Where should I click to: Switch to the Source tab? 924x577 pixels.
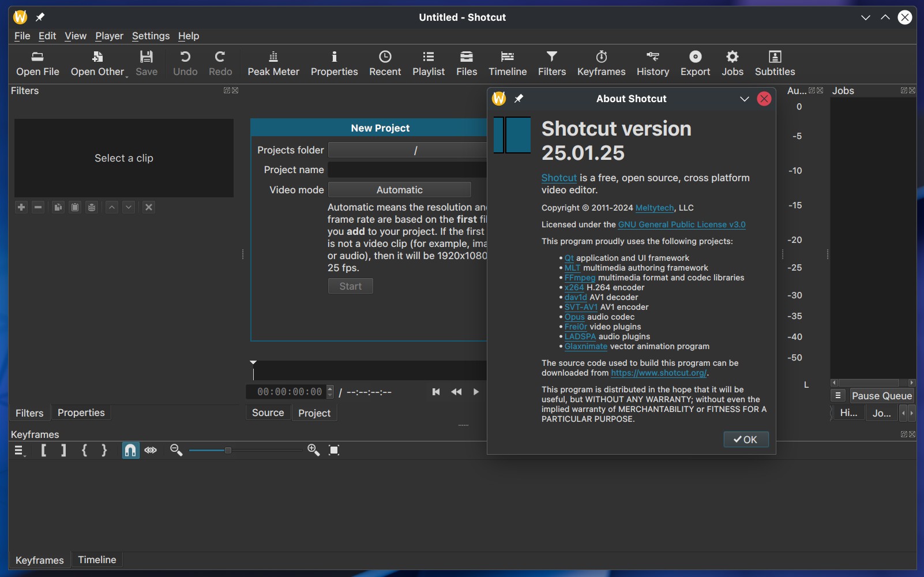(x=268, y=413)
